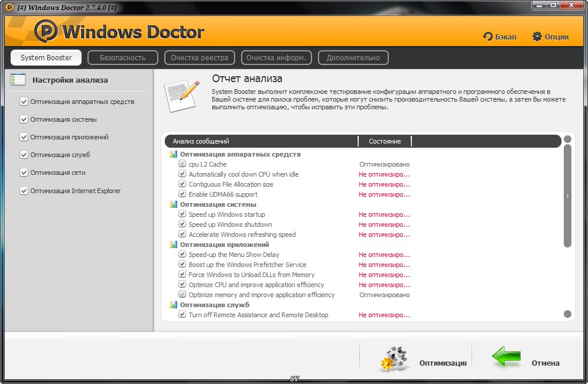Click the Оптимизация gears icon
Image resolution: width=588 pixels, height=384 pixels.
394,359
